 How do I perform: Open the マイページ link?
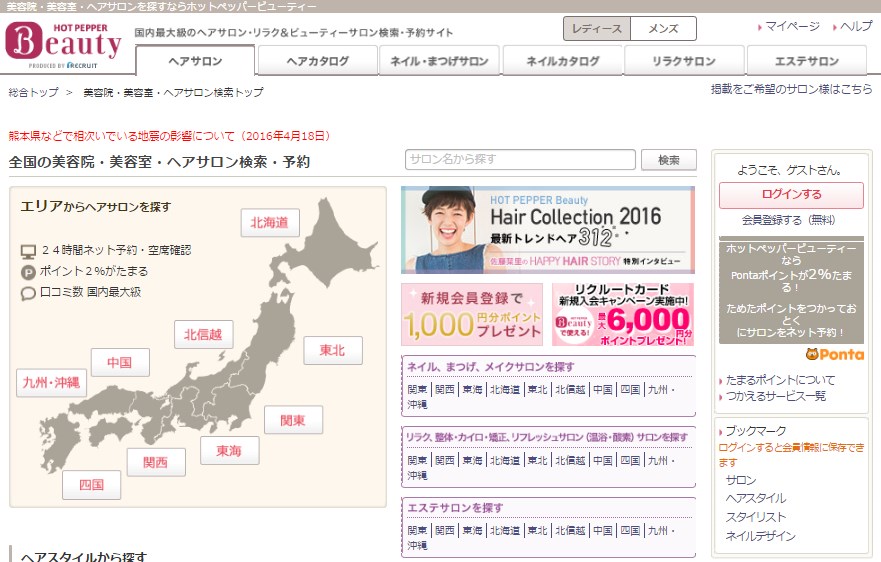[792, 26]
